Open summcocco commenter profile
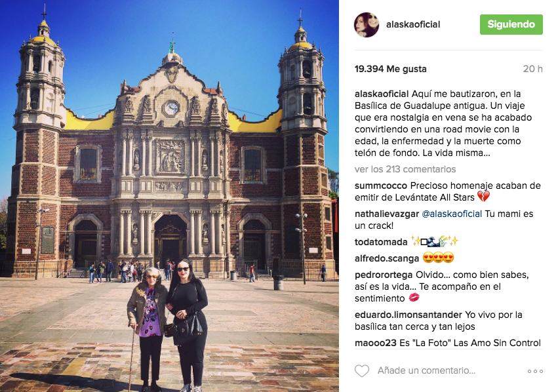Viewport: 558px width, 392px height. (x=381, y=186)
